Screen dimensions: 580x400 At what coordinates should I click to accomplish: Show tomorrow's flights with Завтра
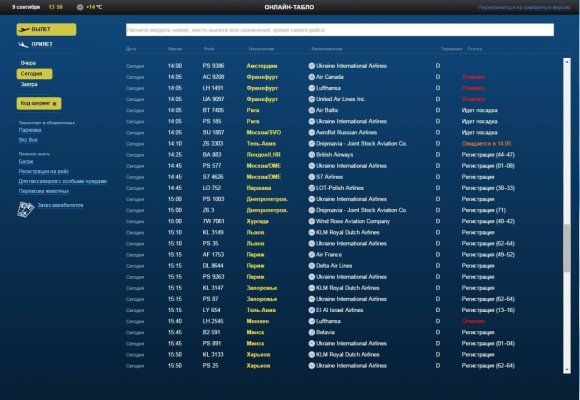(29, 84)
